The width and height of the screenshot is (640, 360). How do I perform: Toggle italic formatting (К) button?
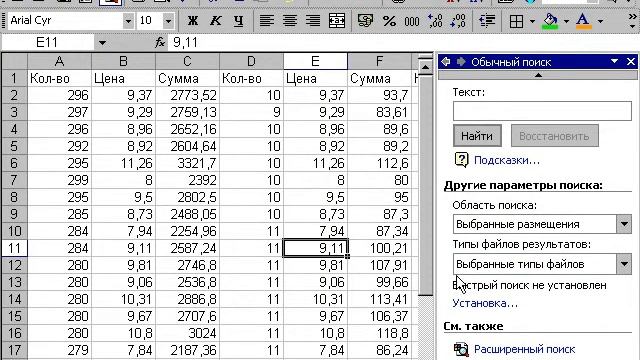(x=216, y=20)
